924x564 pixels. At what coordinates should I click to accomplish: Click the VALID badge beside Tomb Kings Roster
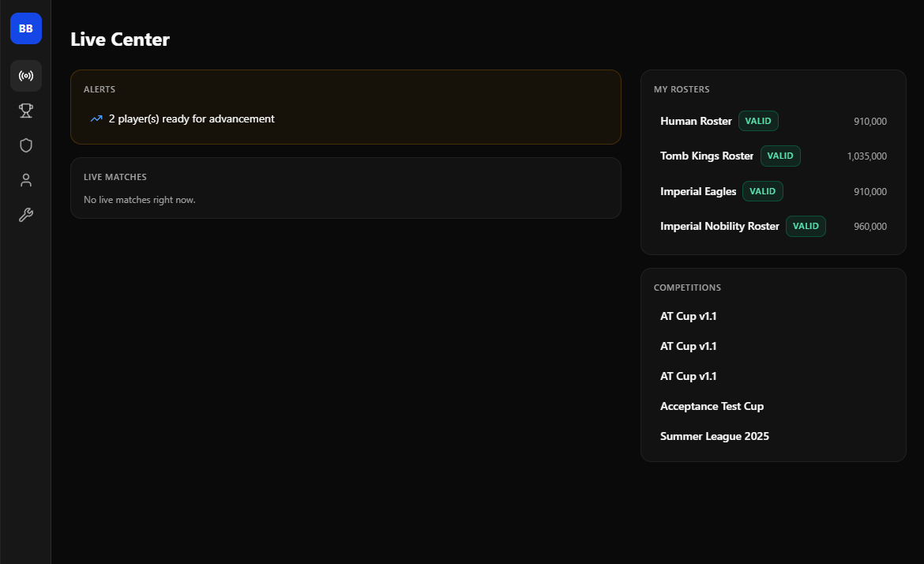[780, 156]
